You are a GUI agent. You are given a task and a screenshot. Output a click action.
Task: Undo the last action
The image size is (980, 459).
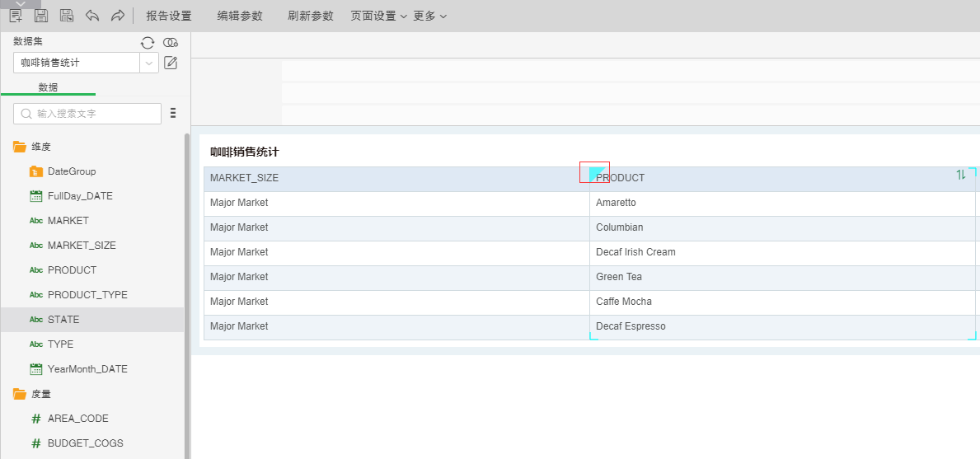click(x=92, y=16)
